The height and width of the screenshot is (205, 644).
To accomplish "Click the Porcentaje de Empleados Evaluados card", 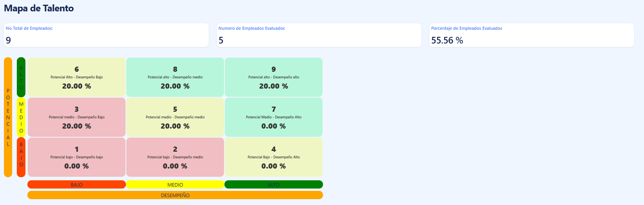I will point(531,35).
